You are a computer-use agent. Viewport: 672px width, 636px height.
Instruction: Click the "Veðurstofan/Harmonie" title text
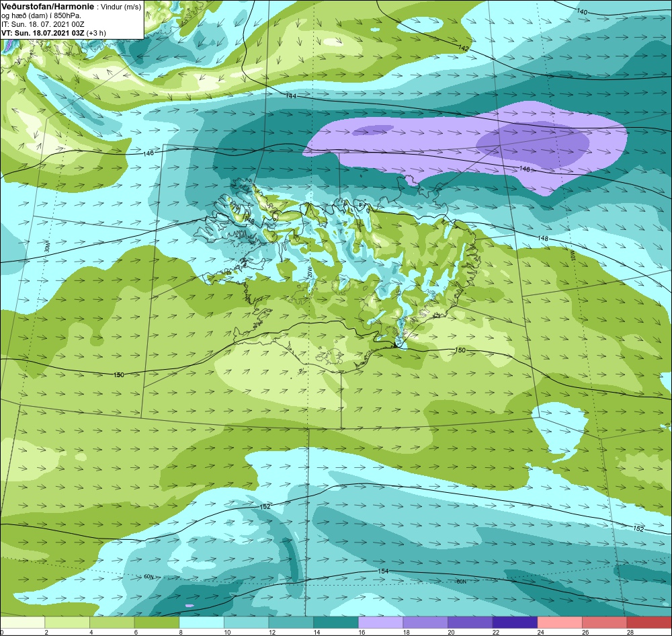(x=47, y=7)
